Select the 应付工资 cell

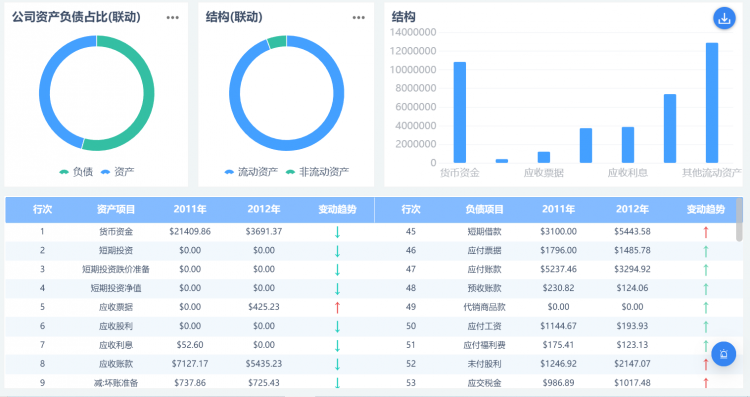pos(485,326)
